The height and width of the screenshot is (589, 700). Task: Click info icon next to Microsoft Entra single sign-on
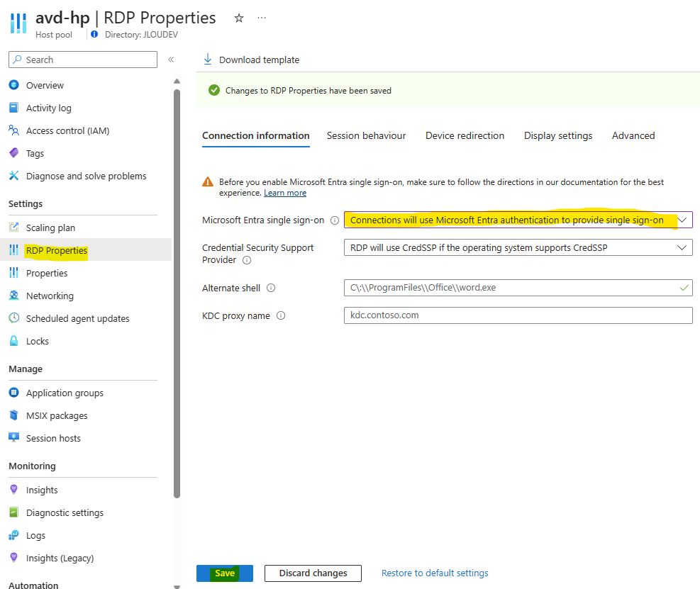click(334, 220)
